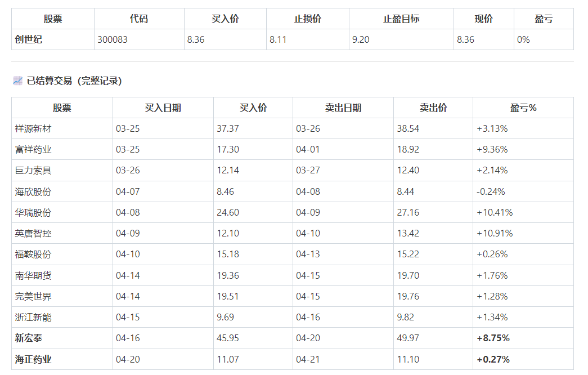The image size is (588, 375).
Task: Select the 南华期货 row
Action: pyautogui.click(x=293, y=275)
